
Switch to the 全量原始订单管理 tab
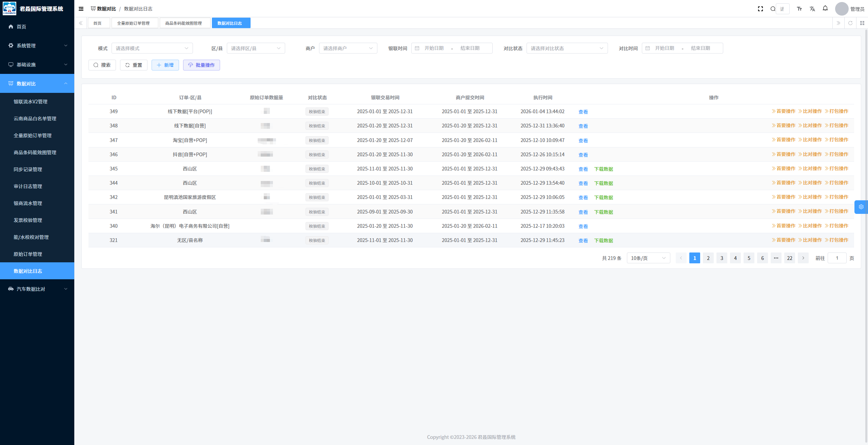click(x=133, y=23)
